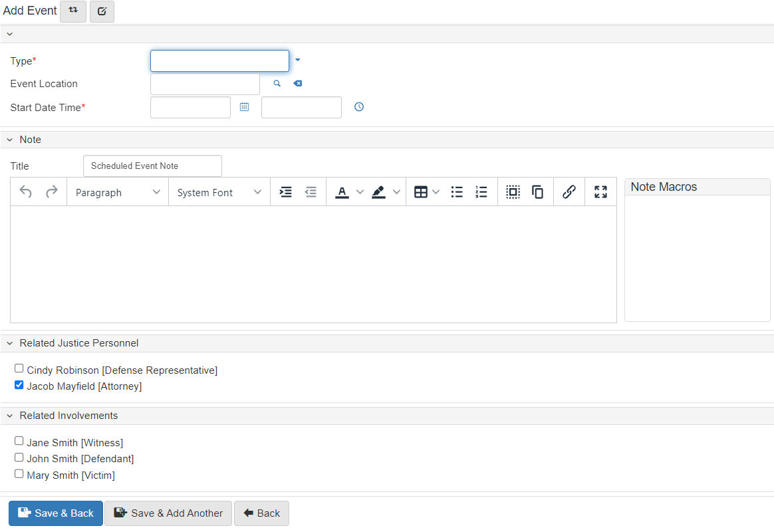Open the clock picker for start time

click(x=358, y=107)
